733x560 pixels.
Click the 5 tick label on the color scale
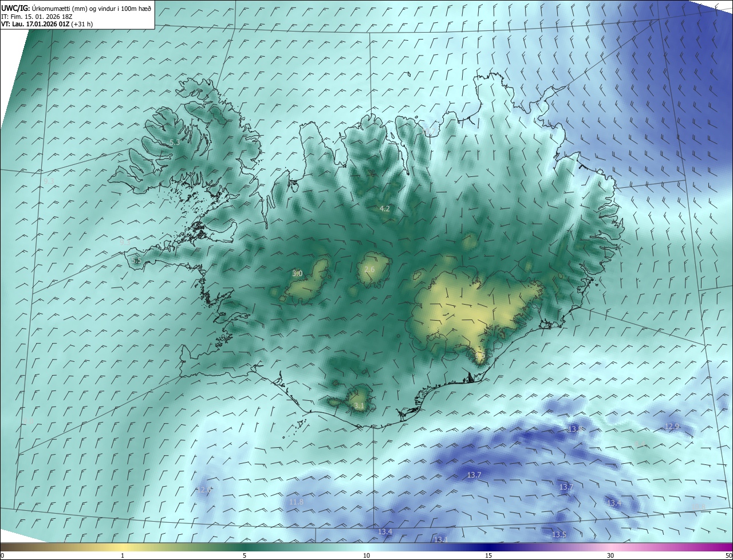point(245,556)
